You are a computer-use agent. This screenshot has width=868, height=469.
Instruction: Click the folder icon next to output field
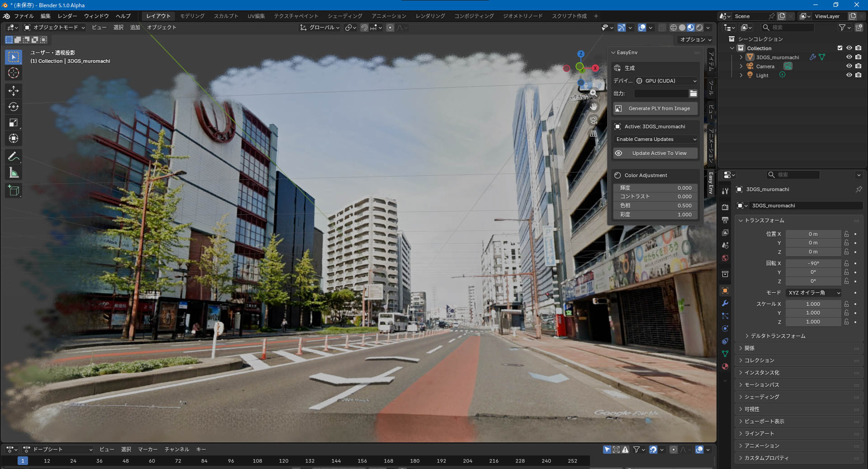coord(693,94)
